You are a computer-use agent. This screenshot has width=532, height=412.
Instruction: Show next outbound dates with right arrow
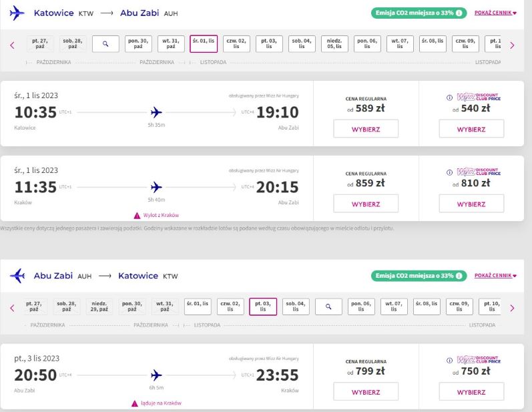pyautogui.click(x=513, y=45)
